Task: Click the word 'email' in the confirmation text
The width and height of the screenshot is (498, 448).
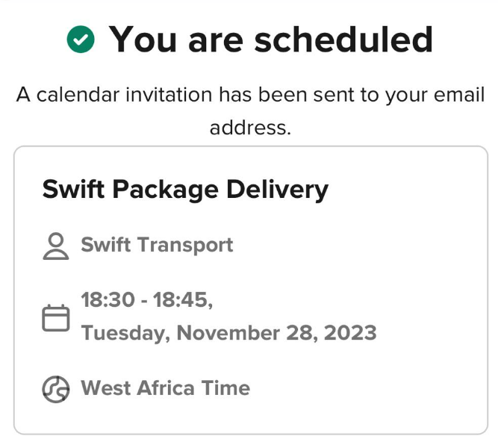Action: (x=459, y=95)
